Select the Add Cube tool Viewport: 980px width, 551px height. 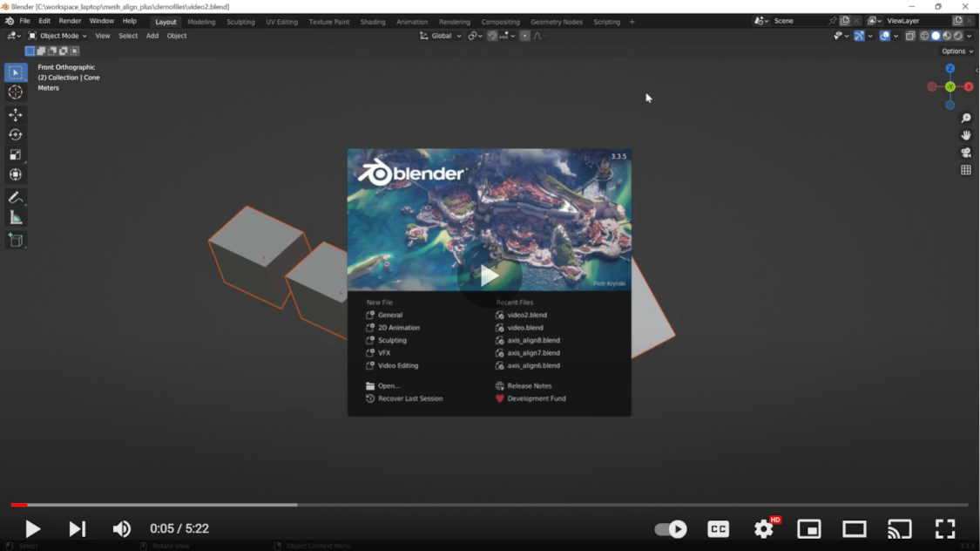coord(16,240)
